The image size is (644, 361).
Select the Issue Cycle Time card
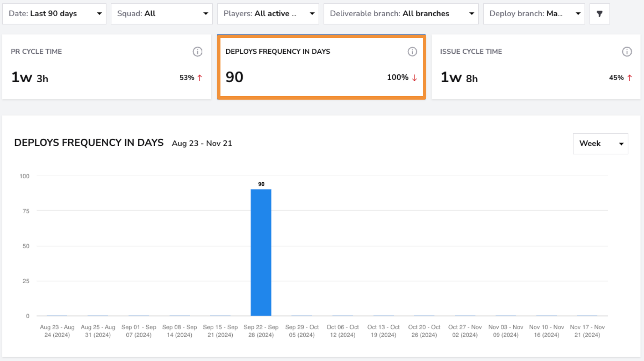pyautogui.click(x=536, y=67)
